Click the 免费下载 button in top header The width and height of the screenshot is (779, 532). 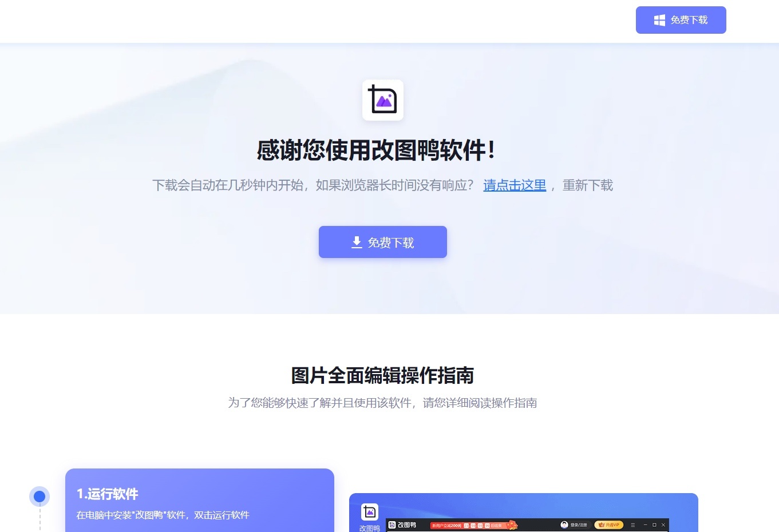tap(681, 20)
